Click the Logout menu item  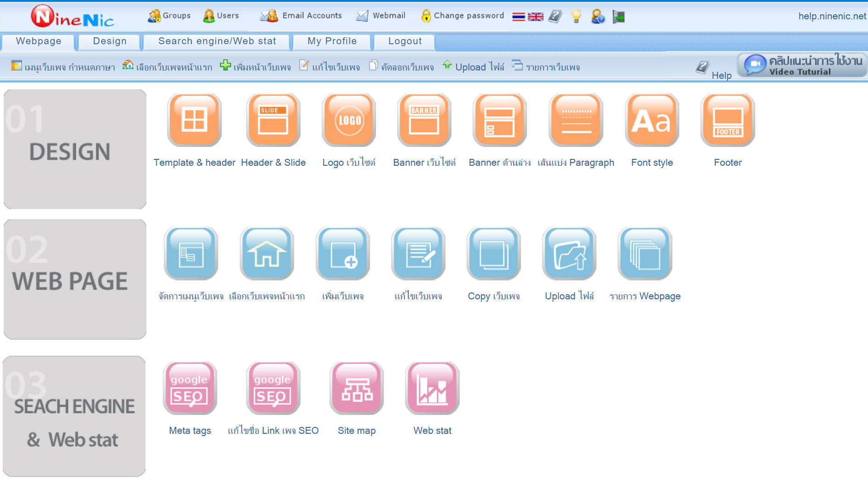404,41
